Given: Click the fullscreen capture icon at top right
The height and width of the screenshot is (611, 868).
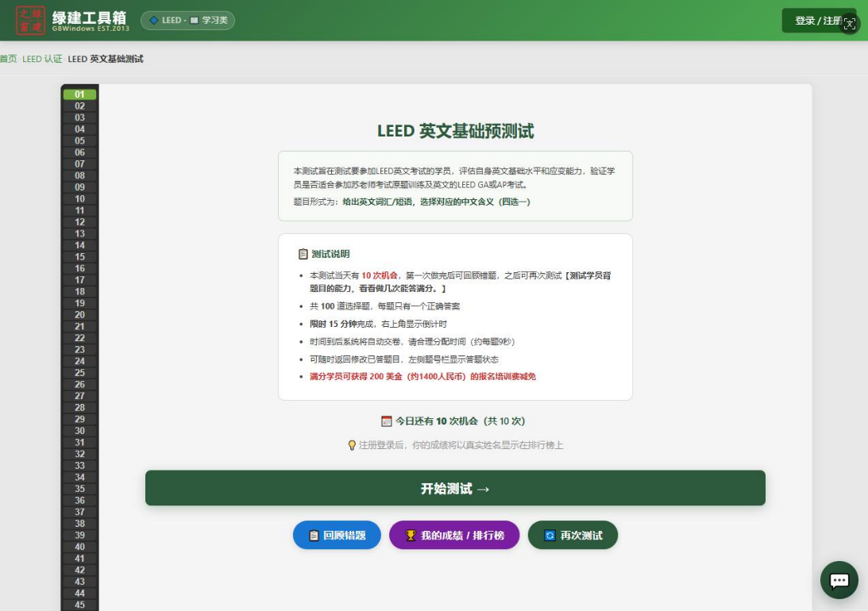Looking at the screenshot, I should [x=849, y=24].
